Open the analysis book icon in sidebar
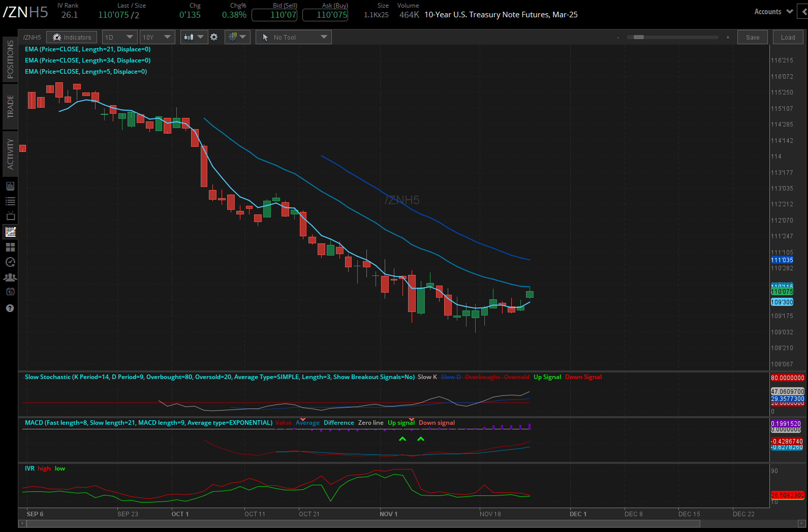This screenshot has width=808, height=532. coord(10,186)
